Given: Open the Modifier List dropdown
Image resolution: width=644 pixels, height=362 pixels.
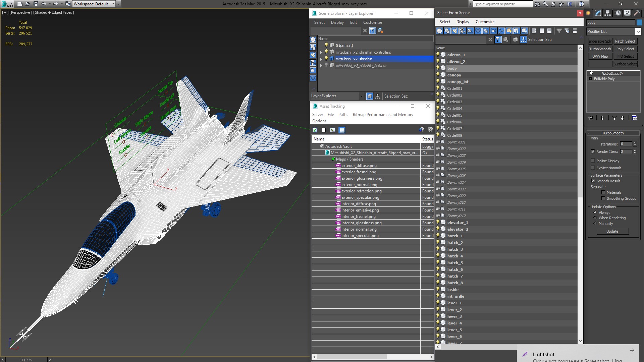Looking at the screenshot, I should pyautogui.click(x=638, y=32).
